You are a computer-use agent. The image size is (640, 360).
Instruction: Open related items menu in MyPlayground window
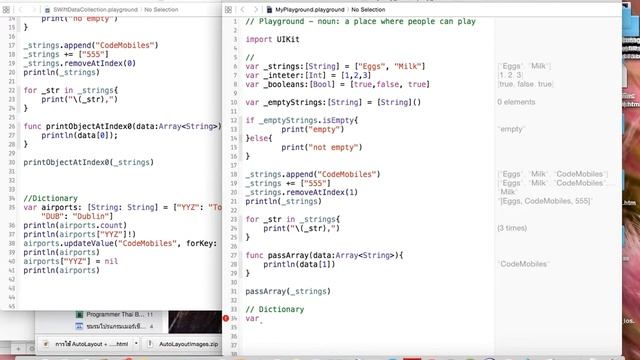coord(228,9)
